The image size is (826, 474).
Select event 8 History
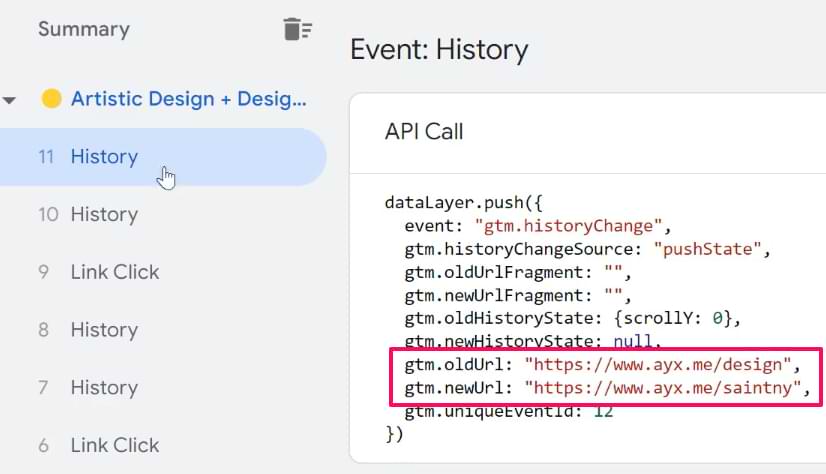(x=104, y=330)
